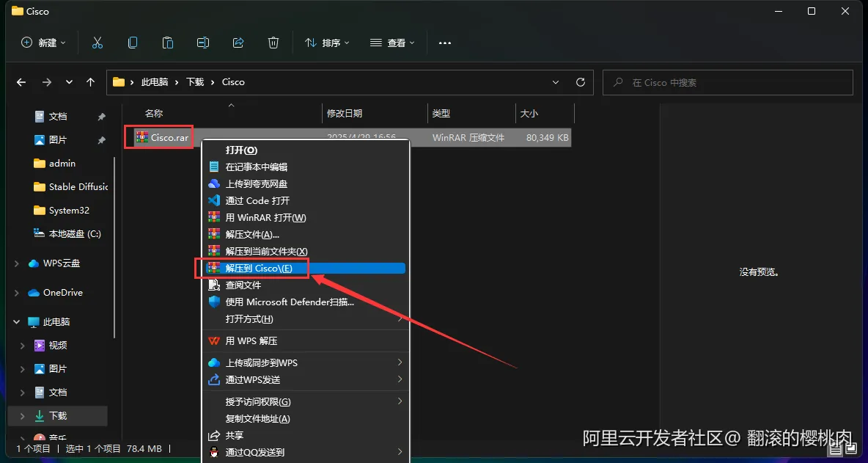The width and height of the screenshot is (868, 463).
Task: Click Cisco in the address breadcrumb
Action: coord(233,82)
